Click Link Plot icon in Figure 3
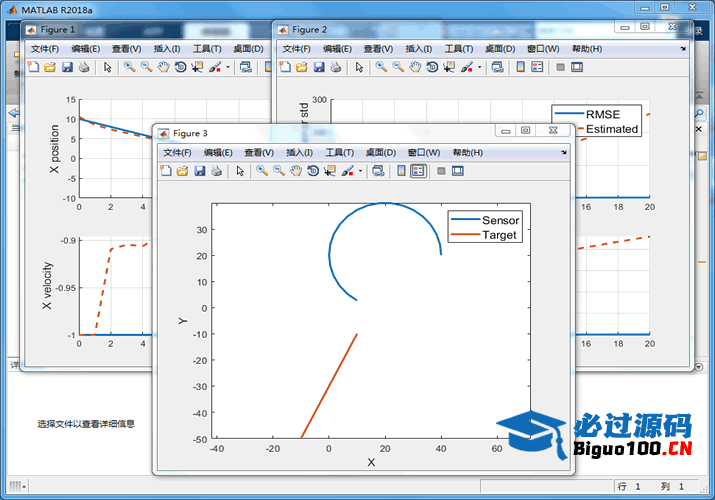The image size is (715, 500). coord(378,171)
